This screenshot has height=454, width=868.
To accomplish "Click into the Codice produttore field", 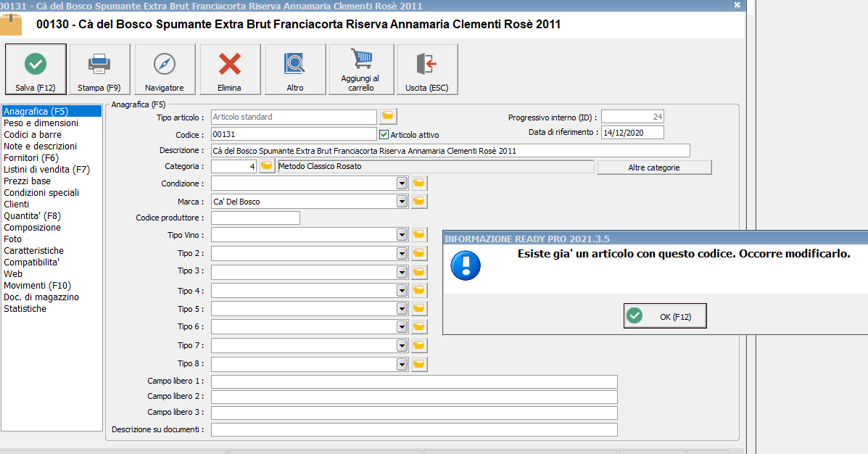I will tap(255, 218).
